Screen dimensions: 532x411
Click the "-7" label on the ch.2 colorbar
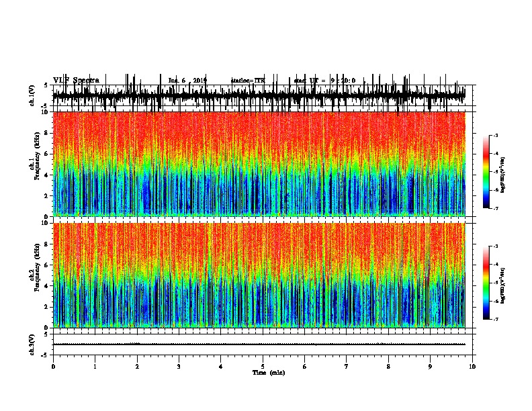pos(496,319)
